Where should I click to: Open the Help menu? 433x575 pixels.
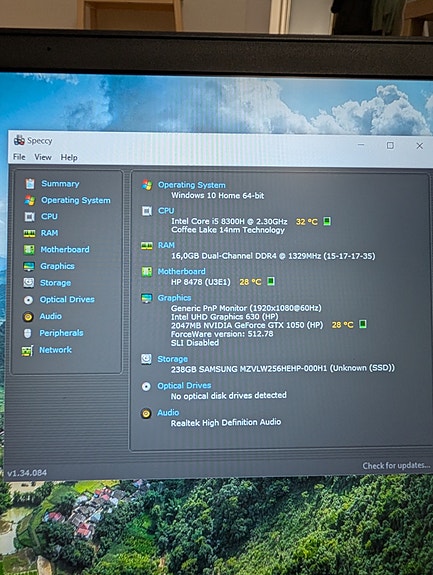coord(69,157)
